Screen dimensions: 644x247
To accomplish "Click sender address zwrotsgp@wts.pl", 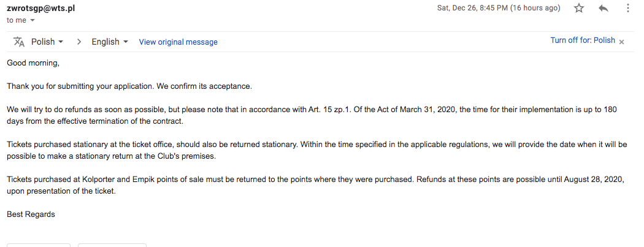I will pos(41,9).
